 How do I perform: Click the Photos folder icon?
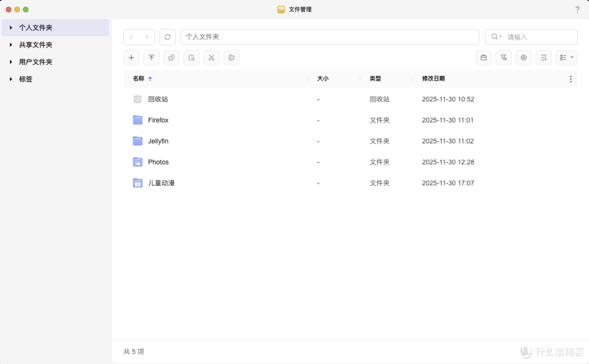point(137,162)
